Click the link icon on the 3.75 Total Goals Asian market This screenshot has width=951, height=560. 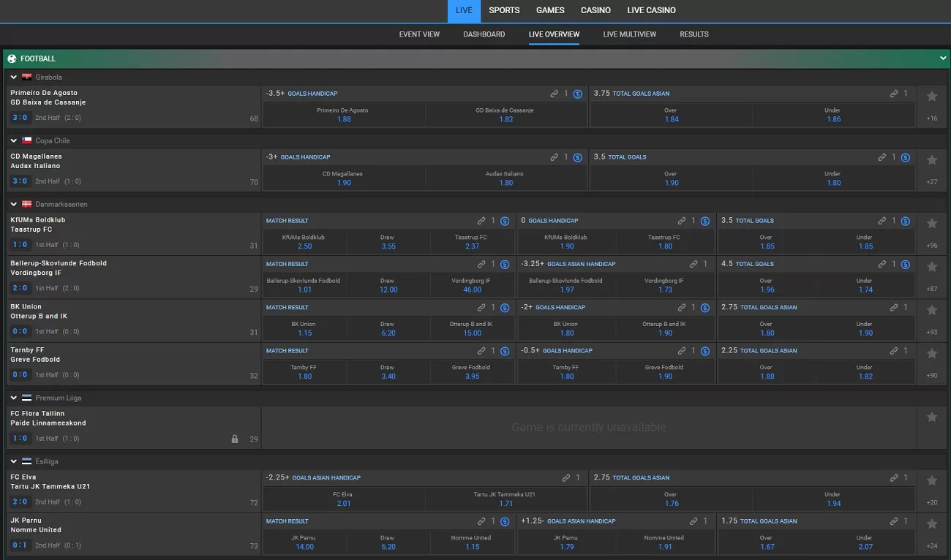coord(894,94)
